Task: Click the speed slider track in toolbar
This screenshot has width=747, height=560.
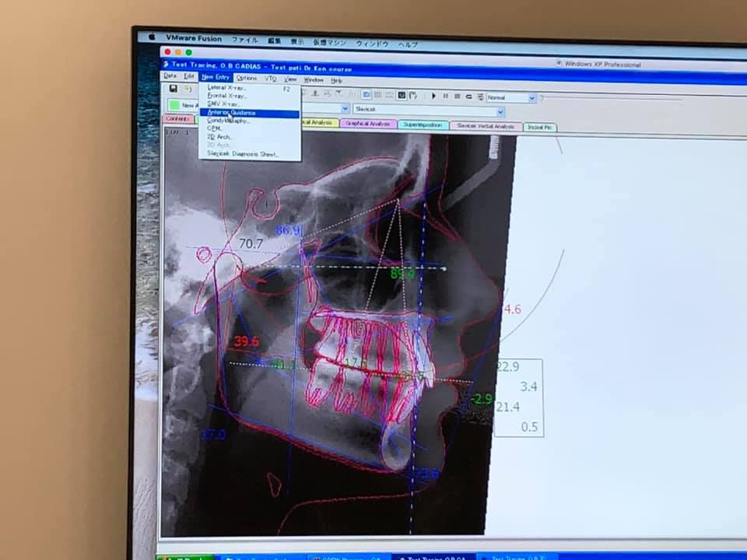Action: click(612, 99)
